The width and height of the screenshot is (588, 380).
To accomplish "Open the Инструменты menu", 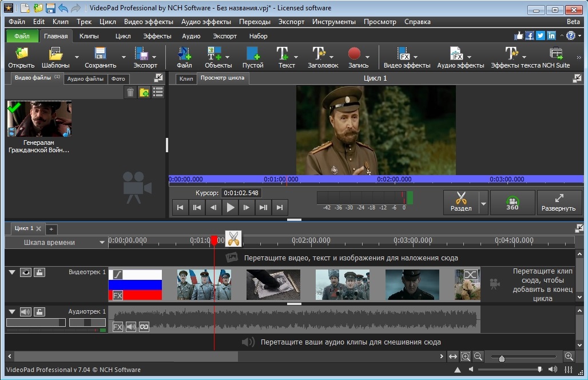I will 333,22.
